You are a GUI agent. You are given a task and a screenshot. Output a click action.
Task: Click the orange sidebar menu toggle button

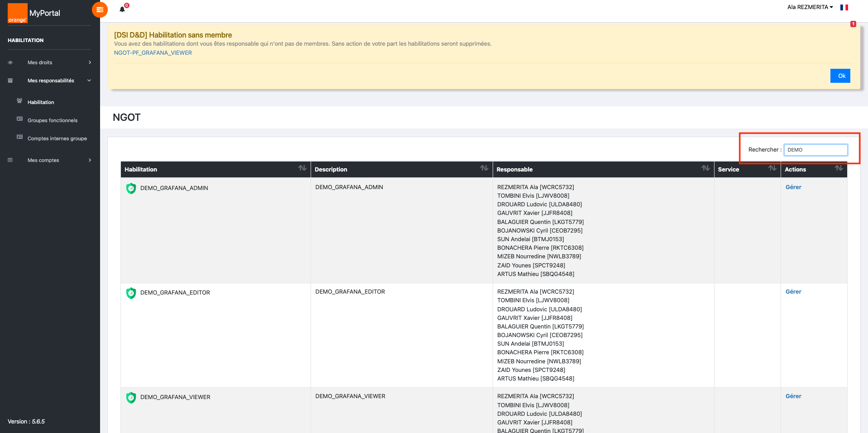click(x=100, y=10)
